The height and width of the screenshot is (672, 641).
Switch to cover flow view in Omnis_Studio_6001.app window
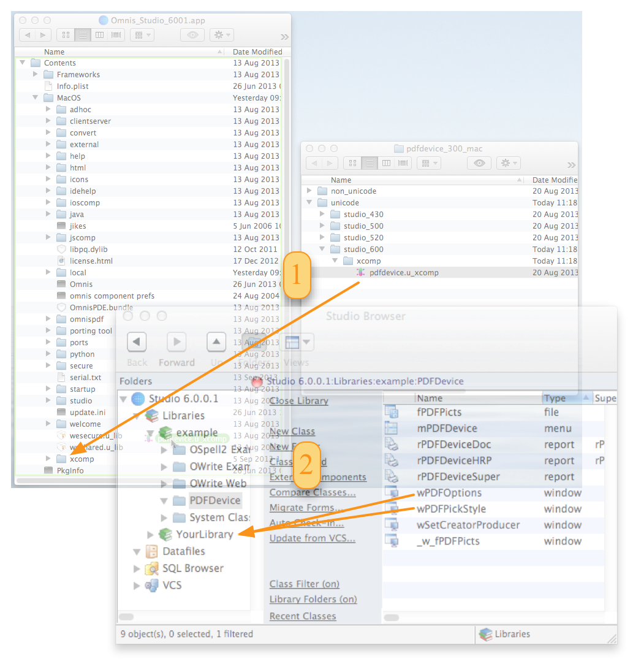[116, 35]
